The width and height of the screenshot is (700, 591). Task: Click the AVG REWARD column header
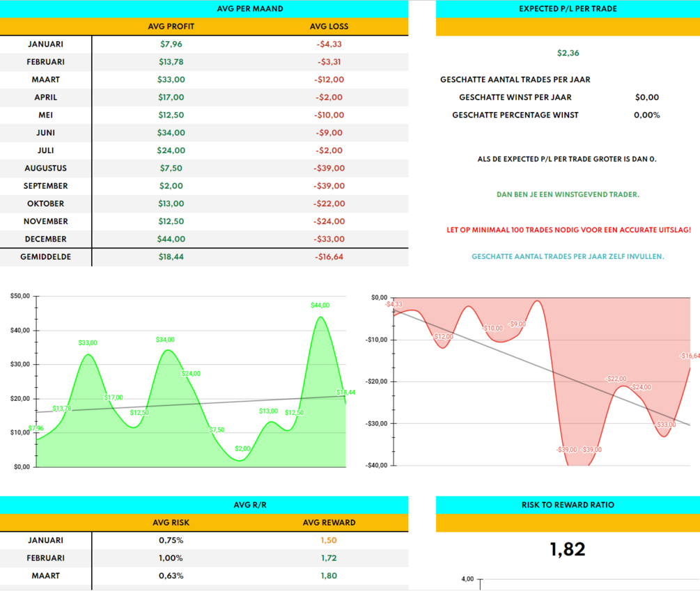(x=329, y=523)
